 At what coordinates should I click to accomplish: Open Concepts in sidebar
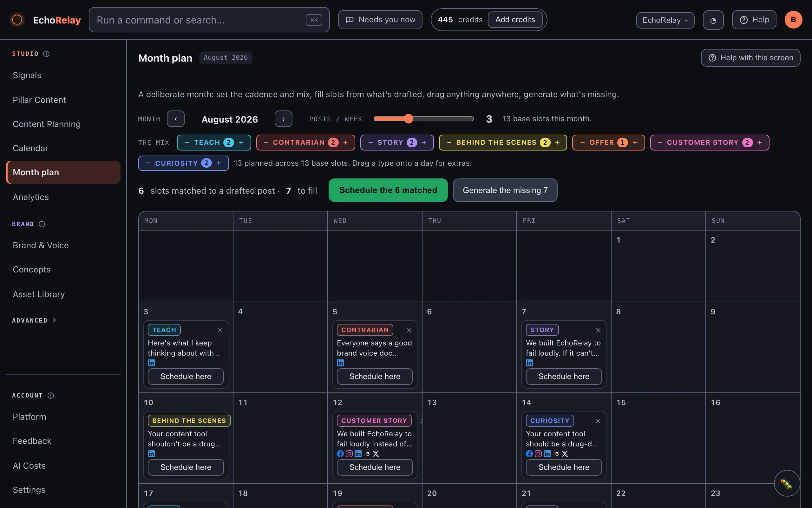(63, 270)
